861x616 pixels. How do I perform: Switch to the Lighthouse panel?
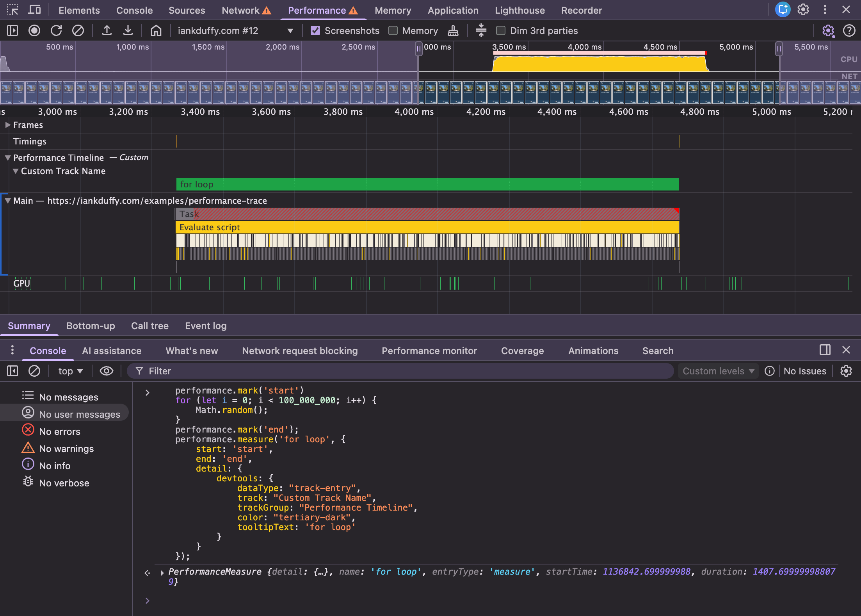[519, 11]
